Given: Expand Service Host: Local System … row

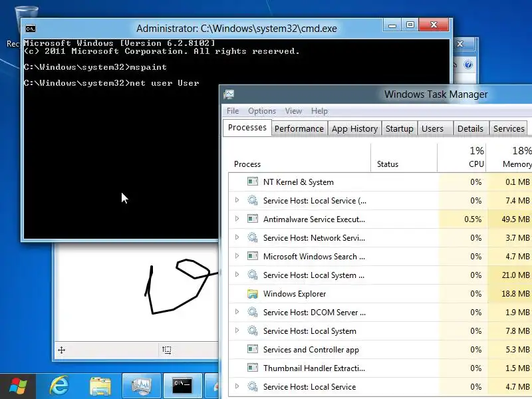Looking at the screenshot, I should tap(237, 275).
